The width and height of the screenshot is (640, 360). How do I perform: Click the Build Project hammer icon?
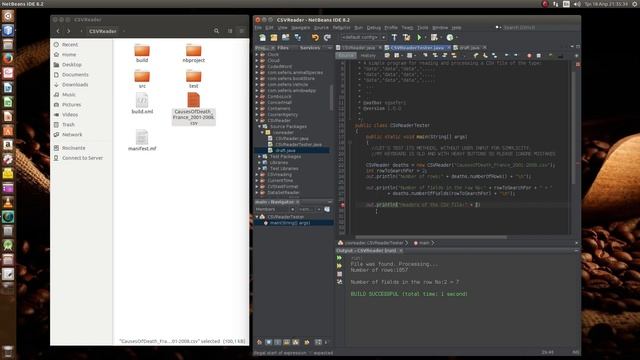point(394,38)
